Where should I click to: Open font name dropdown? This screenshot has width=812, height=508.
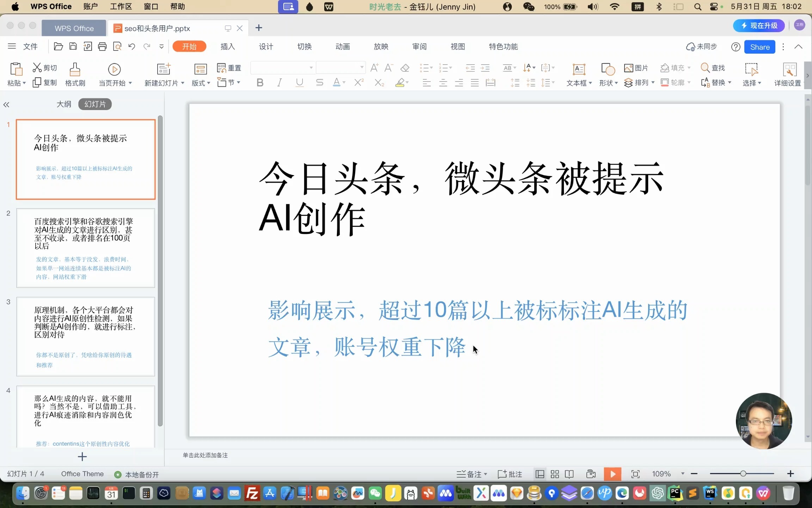pos(311,67)
